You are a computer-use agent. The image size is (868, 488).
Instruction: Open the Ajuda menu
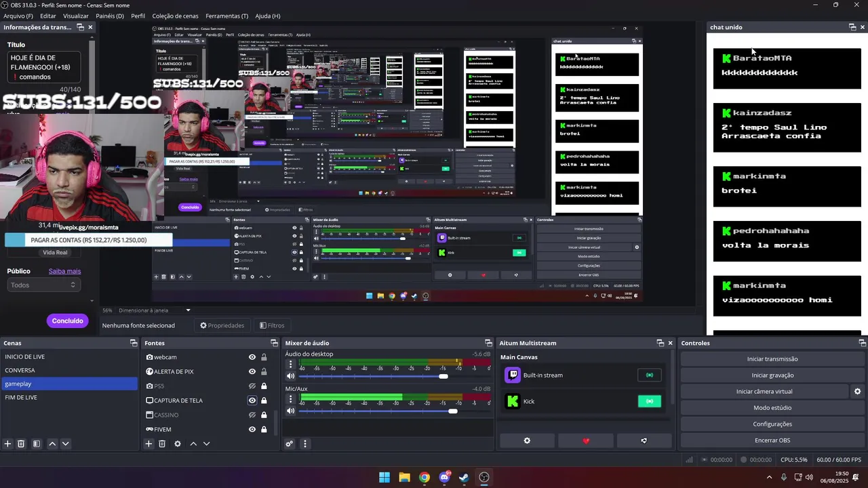(267, 16)
